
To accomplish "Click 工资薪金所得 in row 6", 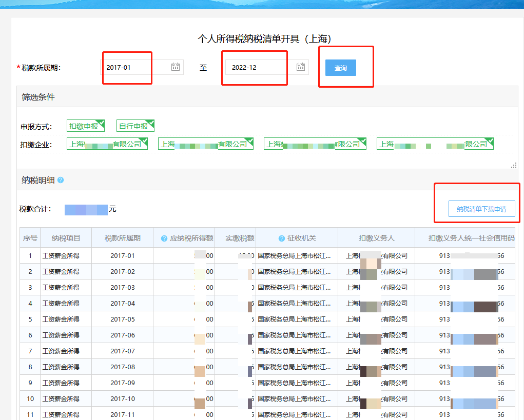I will coord(61,335).
